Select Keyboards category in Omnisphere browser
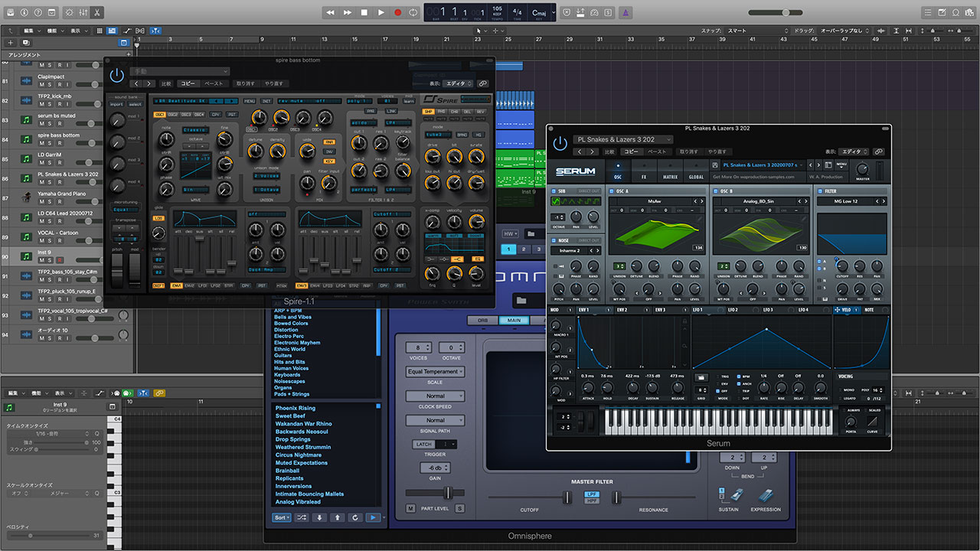The height and width of the screenshot is (551, 980). [287, 375]
